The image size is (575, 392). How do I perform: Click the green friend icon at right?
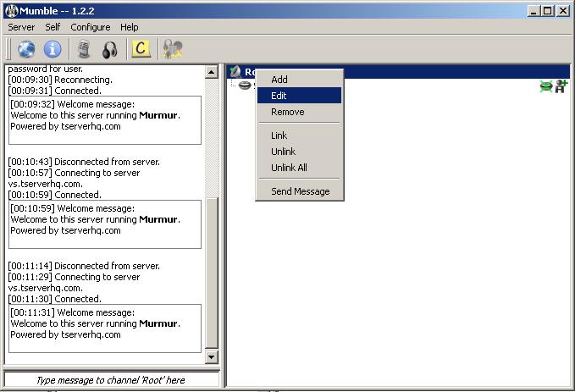pyautogui.click(x=561, y=86)
